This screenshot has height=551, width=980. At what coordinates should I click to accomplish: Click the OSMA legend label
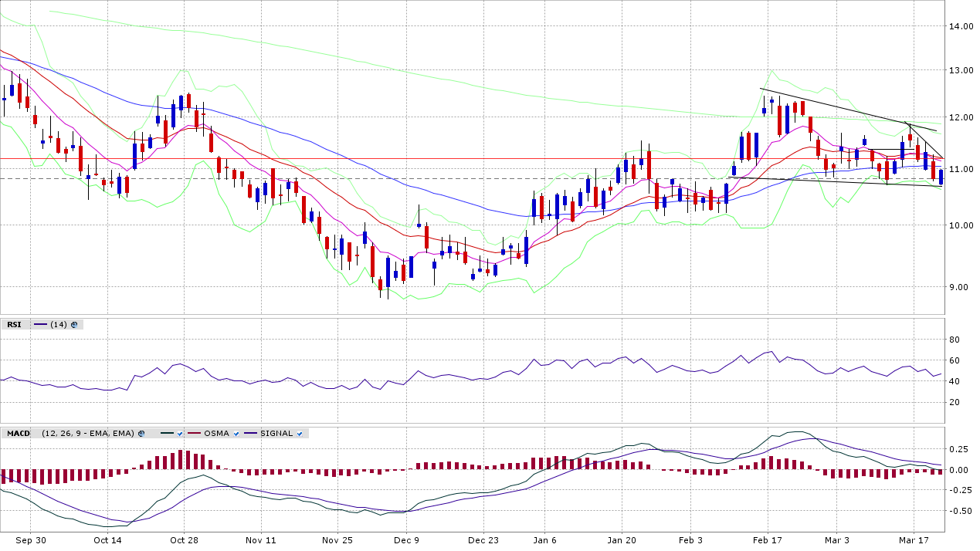click(x=216, y=434)
